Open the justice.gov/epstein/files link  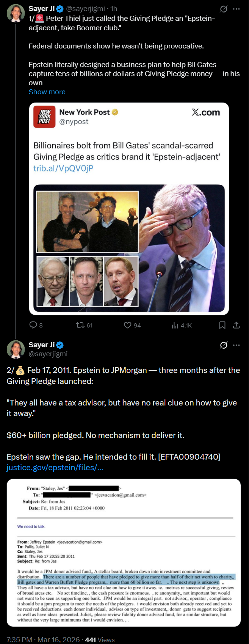tap(55, 468)
